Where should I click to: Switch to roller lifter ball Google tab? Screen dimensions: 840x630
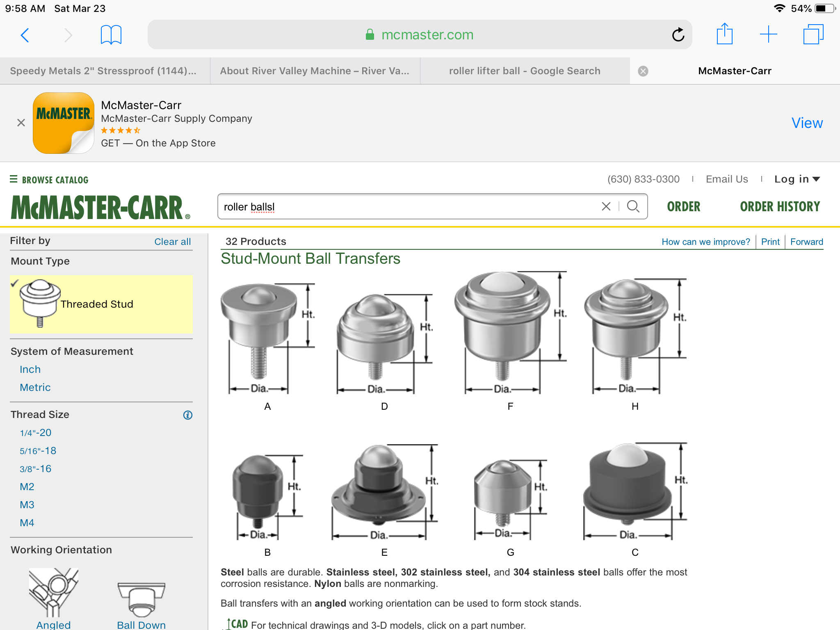(x=525, y=71)
